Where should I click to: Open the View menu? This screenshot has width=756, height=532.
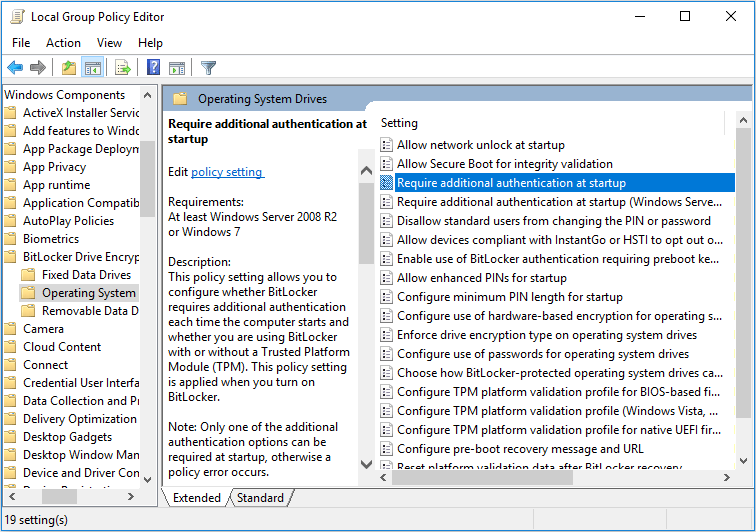[x=109, y=43]
